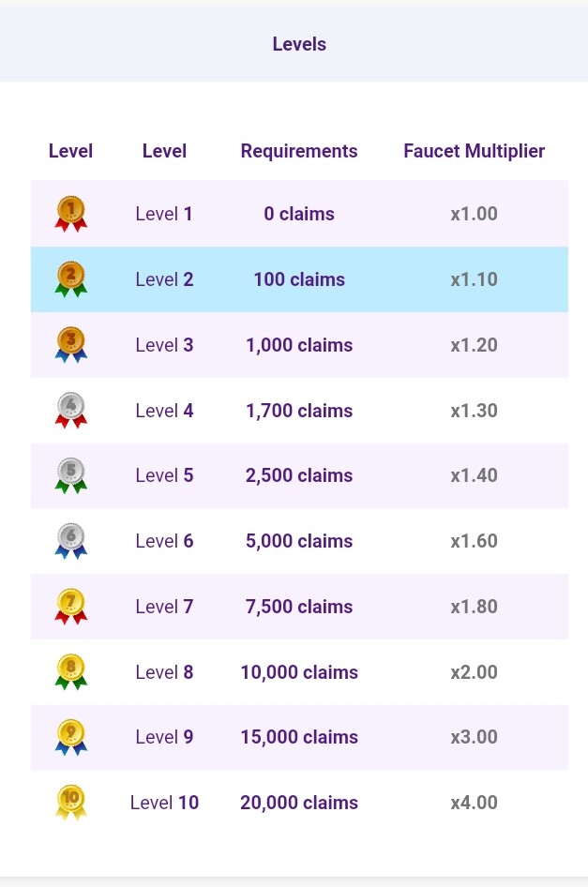Click the x1.60 multiplier value
This screenshot has height=887, width=588.
[475, 541]
